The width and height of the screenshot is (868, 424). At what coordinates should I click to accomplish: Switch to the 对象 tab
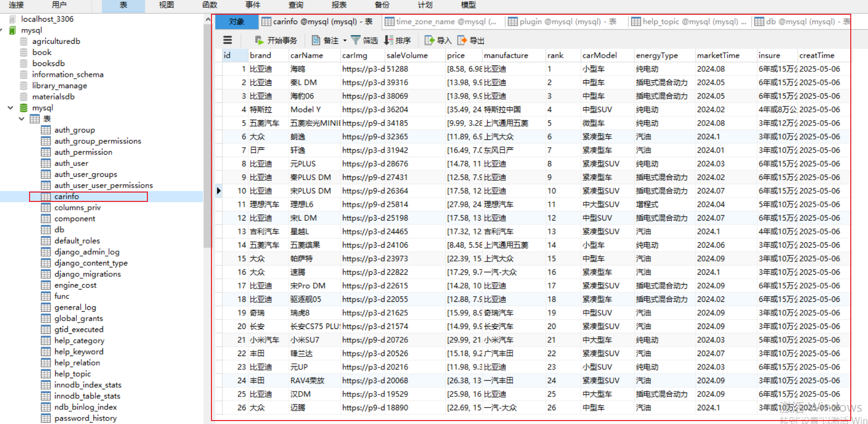click(x=237, y=22)
